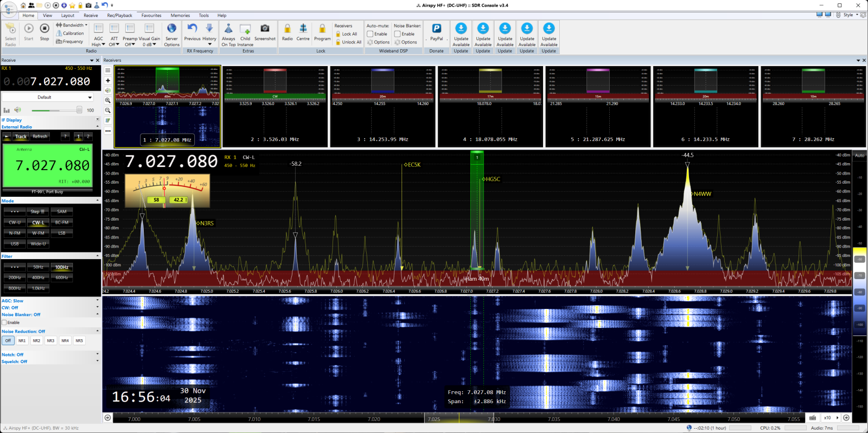Click the Stop radio icon
Screen dimensions: 868x433
44,29
